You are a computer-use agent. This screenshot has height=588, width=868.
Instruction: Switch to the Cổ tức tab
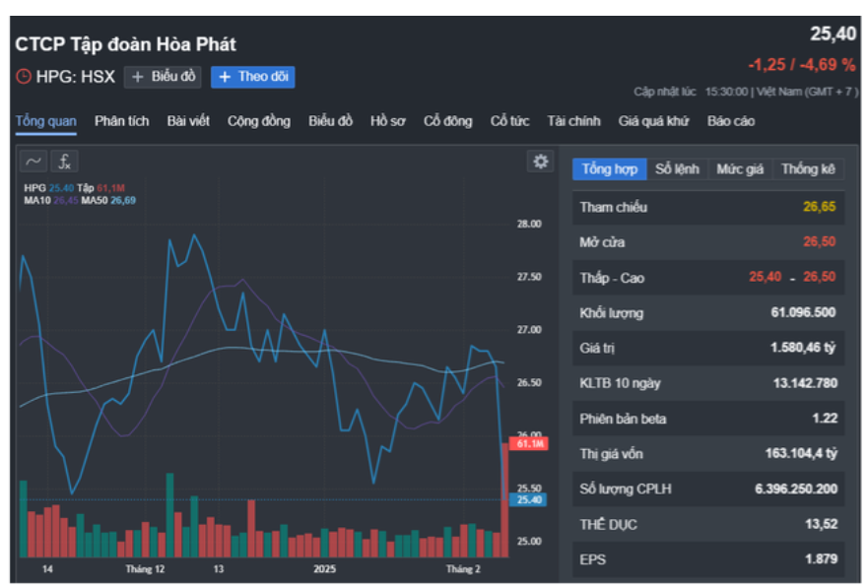coord(509,121)
